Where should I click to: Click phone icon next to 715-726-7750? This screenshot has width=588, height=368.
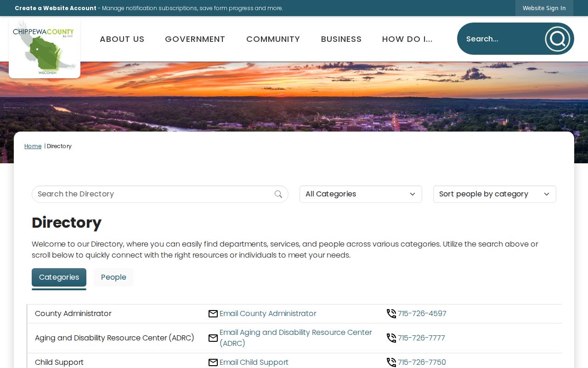coord(391,362)
